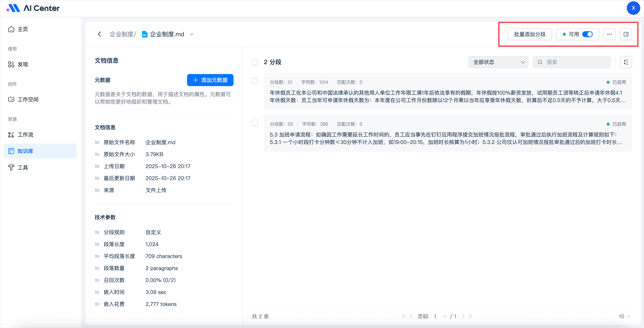Navigate to 发现 in sidebar
The height and width of the screenshot is (328, 644).
(22, 64)
